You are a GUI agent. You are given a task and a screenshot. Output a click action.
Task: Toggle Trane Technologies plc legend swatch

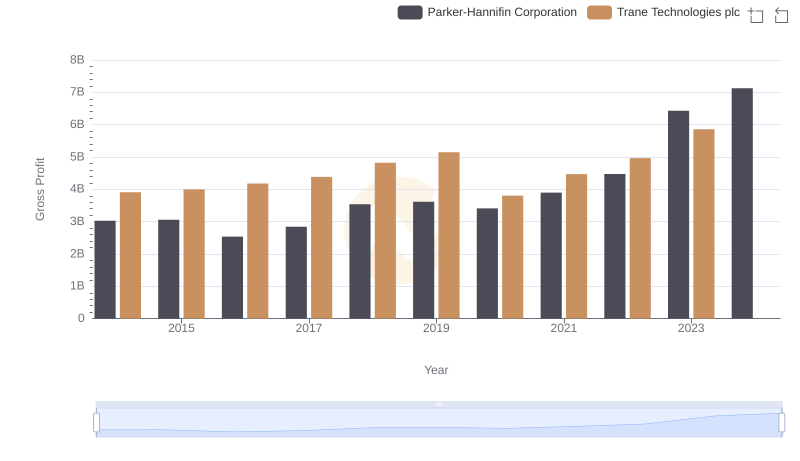point(599,12)
